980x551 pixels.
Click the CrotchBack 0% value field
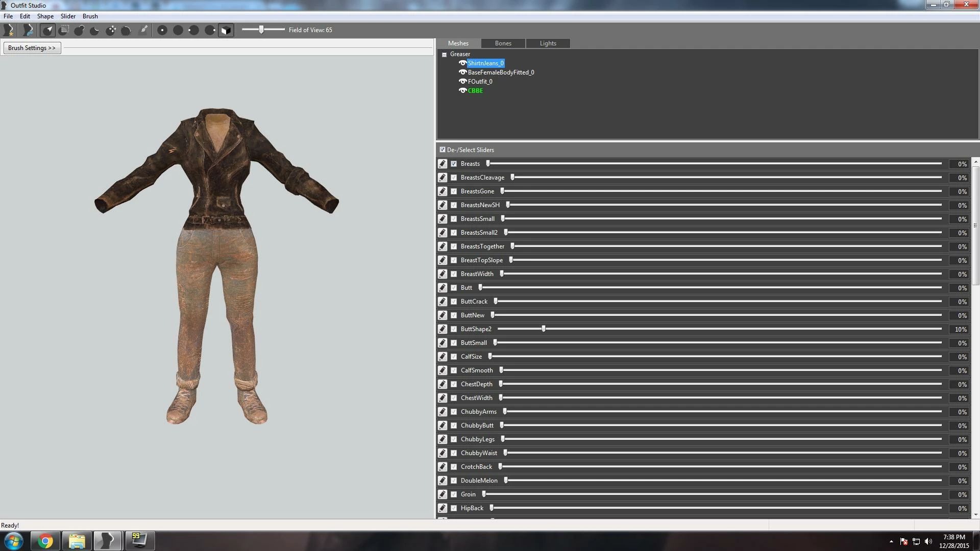(x=959, y=467)
